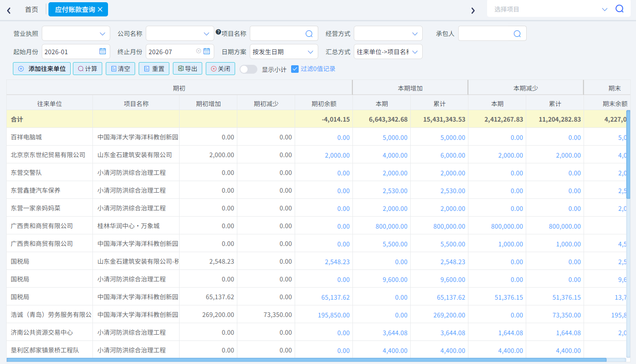The width and height of the screenshot is (636, 364).
Task: Click the 桂林华润中心·万象城 project cell
Action: coord(136,226)
